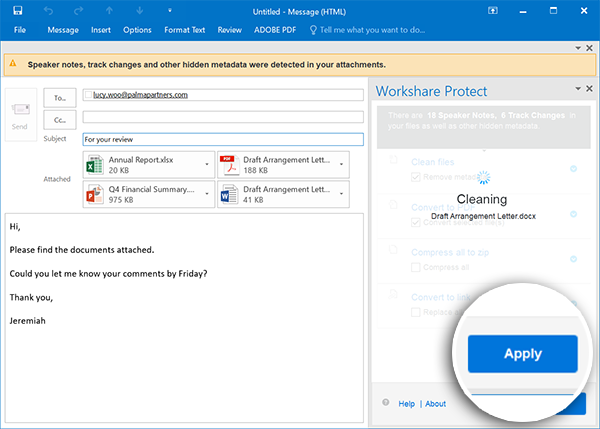Switch to the Review tab

[229, 30]
